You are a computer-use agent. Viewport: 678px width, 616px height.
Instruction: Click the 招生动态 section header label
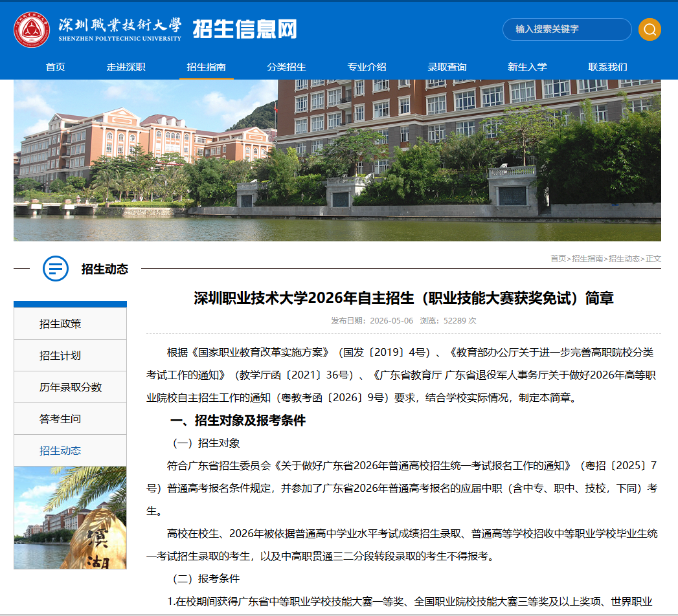point(105,269)
